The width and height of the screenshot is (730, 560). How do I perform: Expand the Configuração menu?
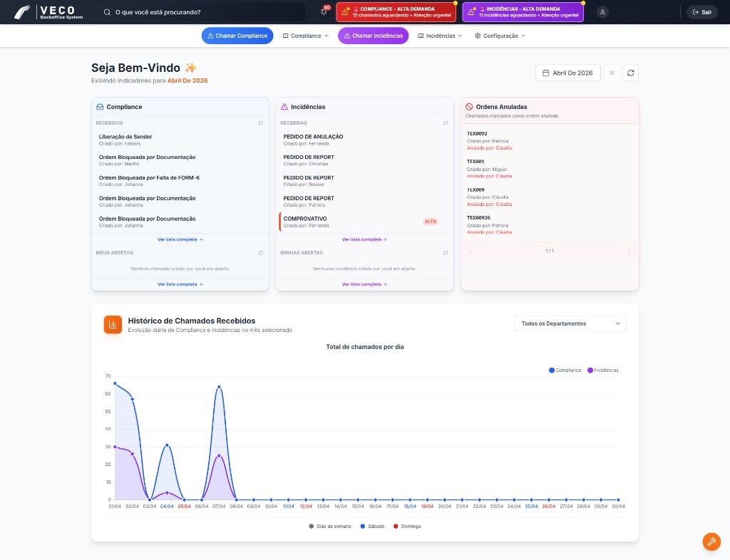coord(500,36)
